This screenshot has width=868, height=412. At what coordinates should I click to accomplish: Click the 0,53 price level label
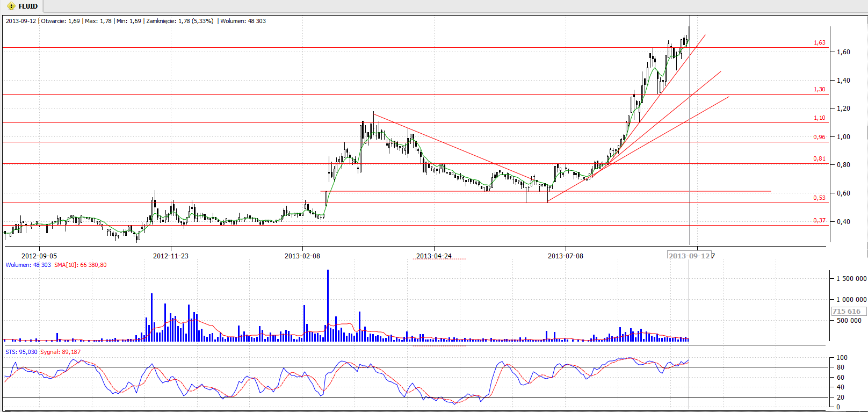coord(819,198)
